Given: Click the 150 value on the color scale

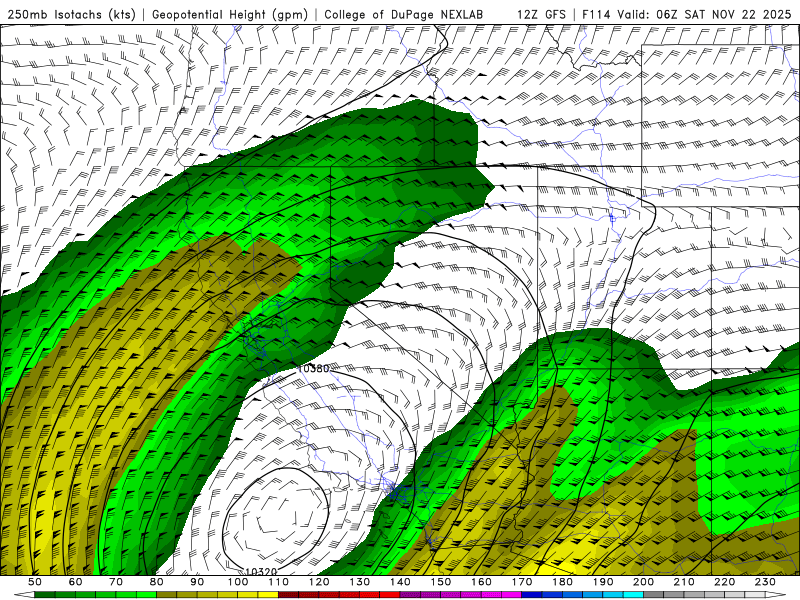Looking at the screenshot, I should tap(441, 582).
